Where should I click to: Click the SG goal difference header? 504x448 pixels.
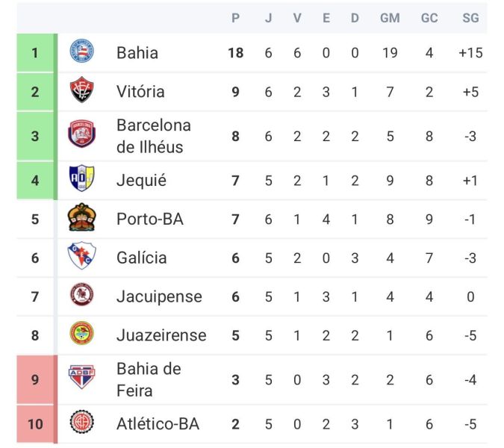click(470, 18)
